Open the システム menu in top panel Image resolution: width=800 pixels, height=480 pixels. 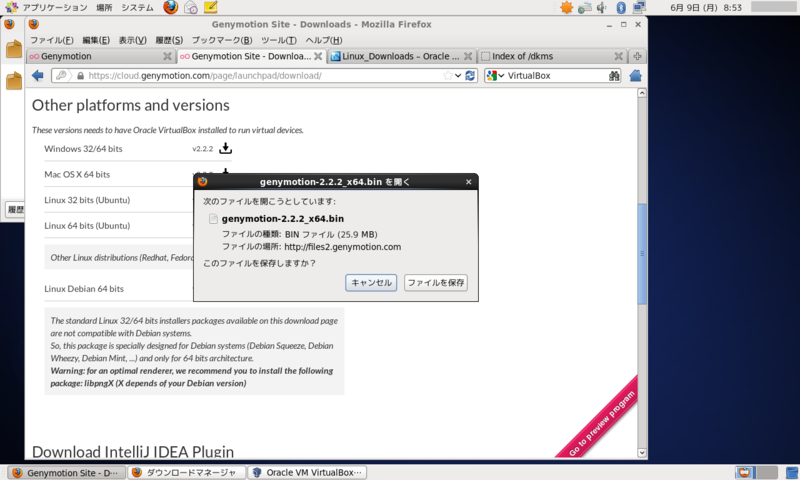(137, 7)
